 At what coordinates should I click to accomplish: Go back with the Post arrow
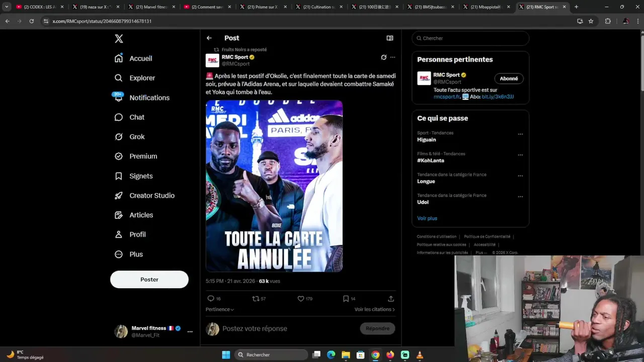coord(209,38)
